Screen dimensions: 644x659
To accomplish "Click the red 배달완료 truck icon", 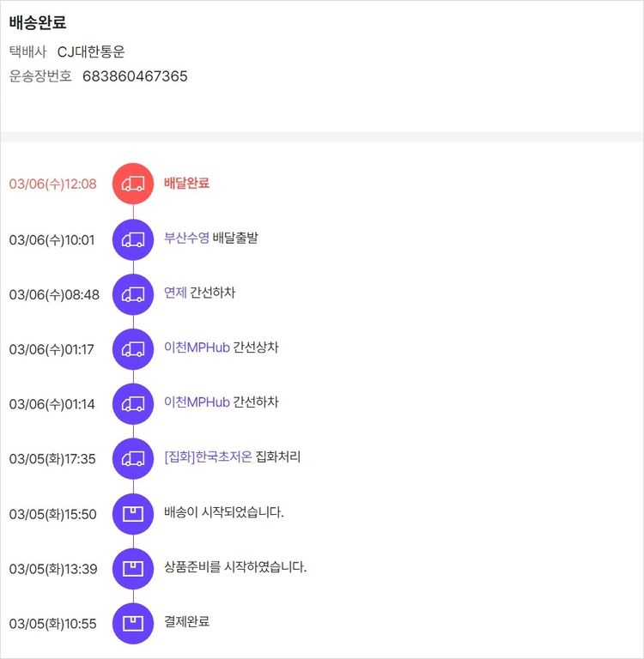I will point(133,184).
